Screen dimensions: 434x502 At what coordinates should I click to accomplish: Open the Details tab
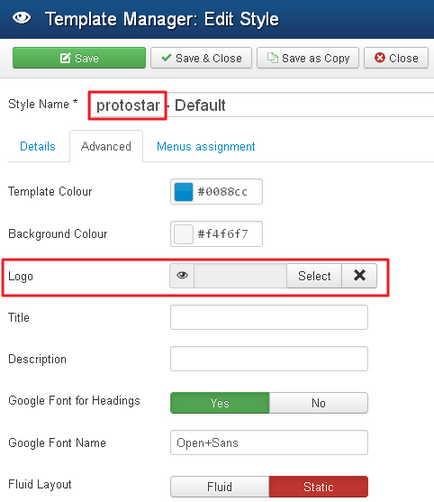(38, 146)
